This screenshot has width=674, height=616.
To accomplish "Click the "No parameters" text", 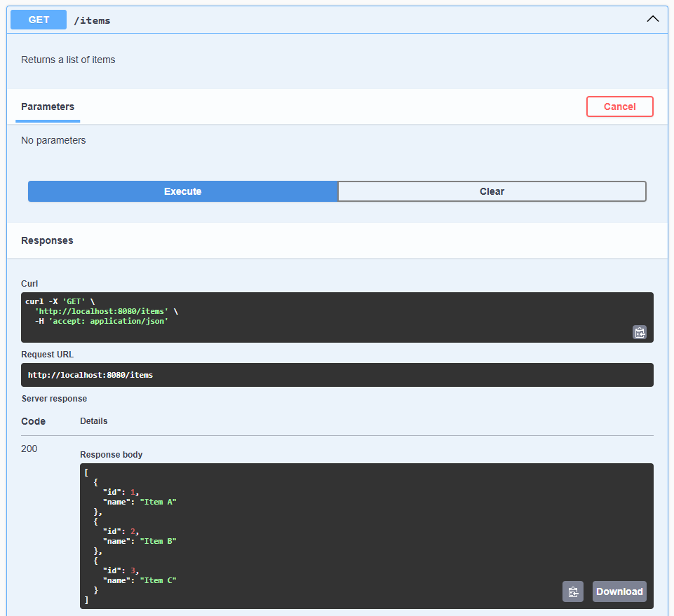I will click(53, 140).
